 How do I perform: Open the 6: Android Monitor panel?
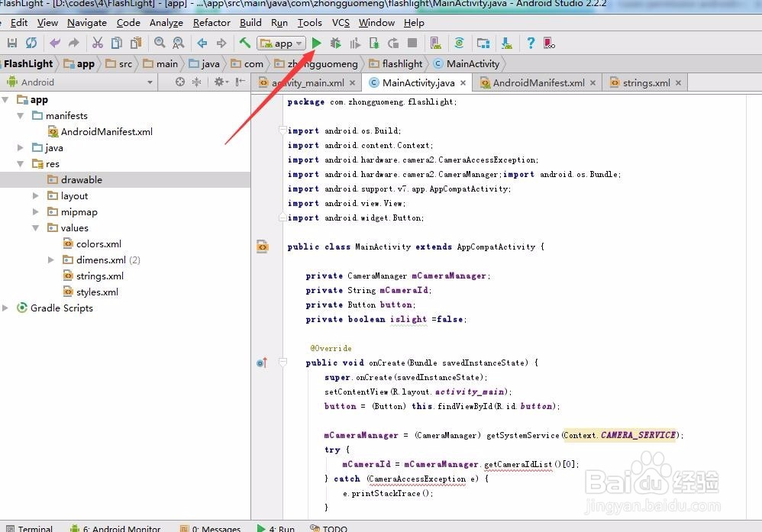point(121,527)
